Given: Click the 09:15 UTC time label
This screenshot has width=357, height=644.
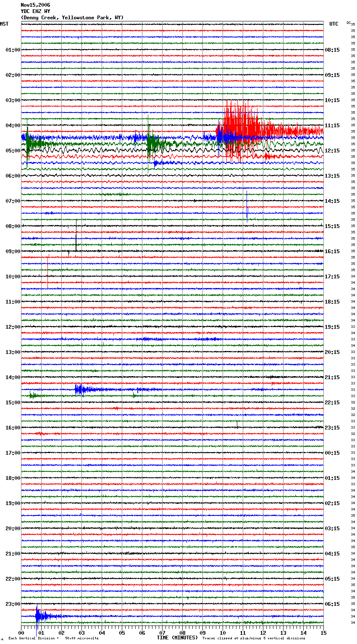Looking at the screenshot, I should point(332,75).
